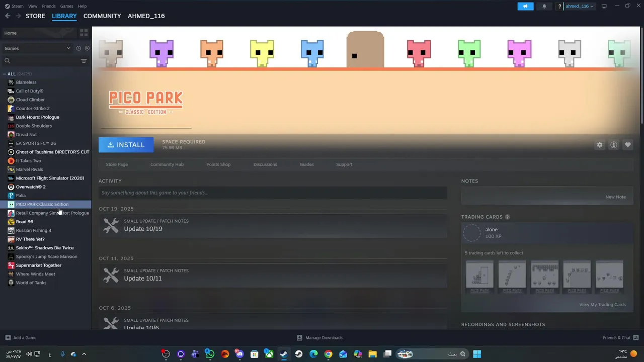Create a New Note

point(615,197)
